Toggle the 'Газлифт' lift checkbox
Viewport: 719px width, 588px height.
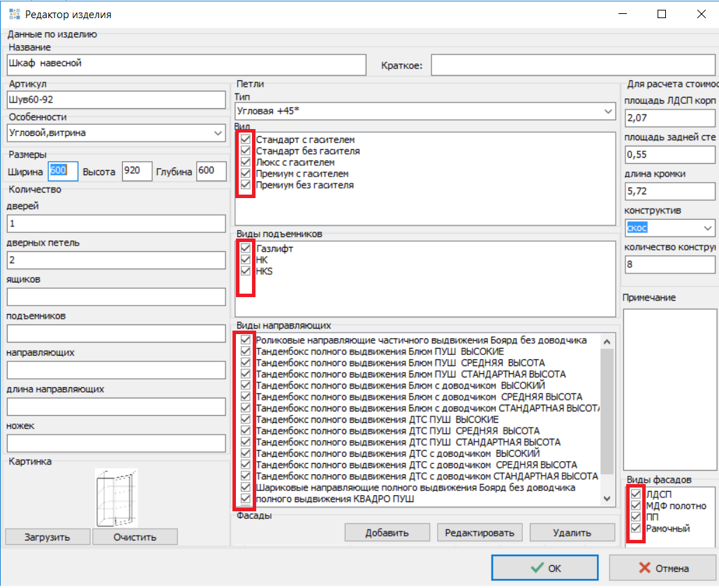point(245,248)
